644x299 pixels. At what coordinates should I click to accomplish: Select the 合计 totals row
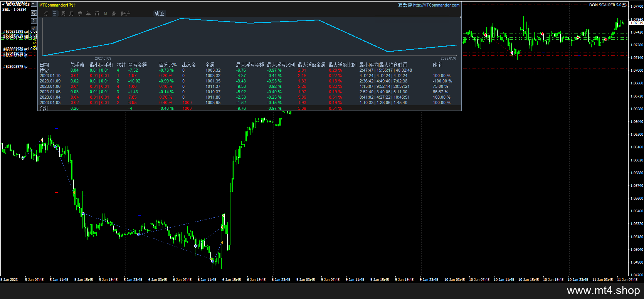click(249, 108)
